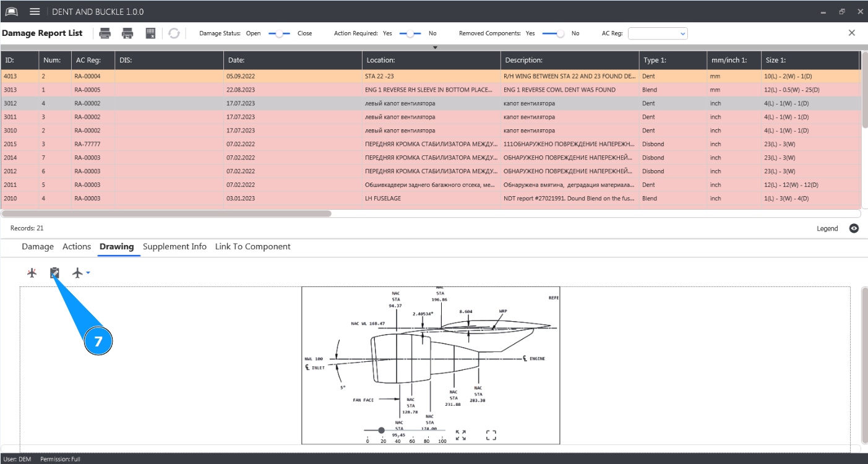Click the fit-to-frame icon under the drawing
The width and height of the screenshot is (868, 464).
click(491, 436)
